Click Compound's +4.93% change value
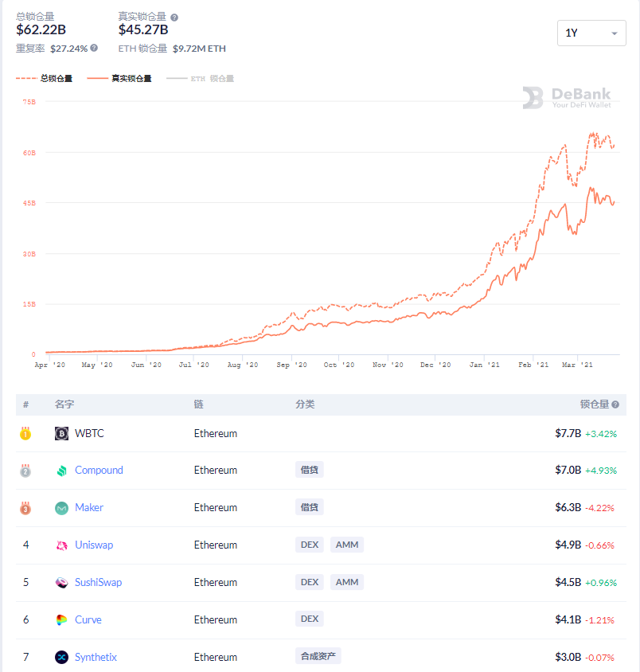The image size is (640, 672). (x=601, y=471)
